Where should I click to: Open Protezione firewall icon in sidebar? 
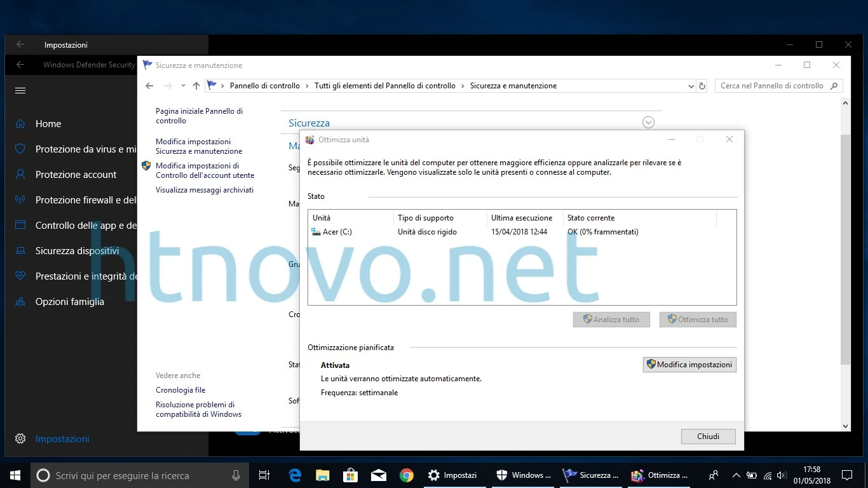(x=20, y=200)
